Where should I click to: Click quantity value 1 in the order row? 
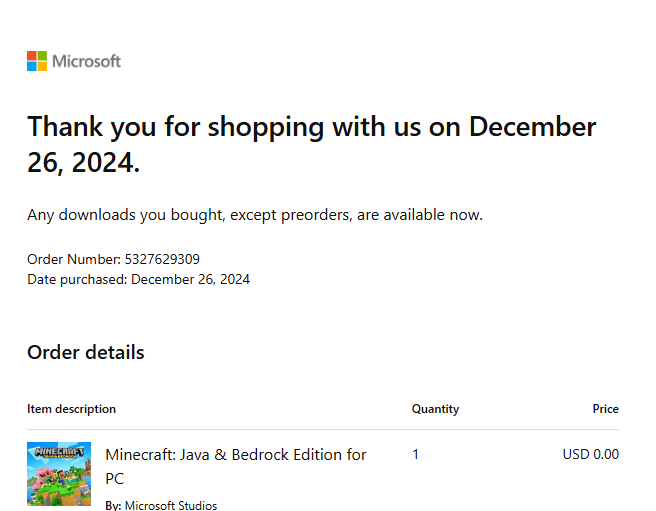[x=415, y=455]
